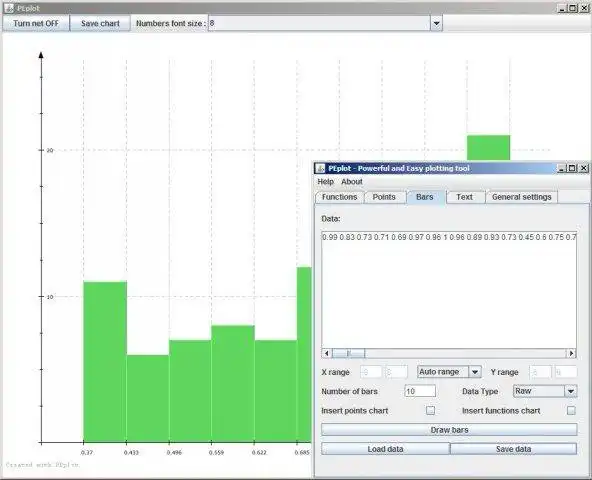
Task: Click the 0.622 x-axis label
Action: (x=259, y=452)
